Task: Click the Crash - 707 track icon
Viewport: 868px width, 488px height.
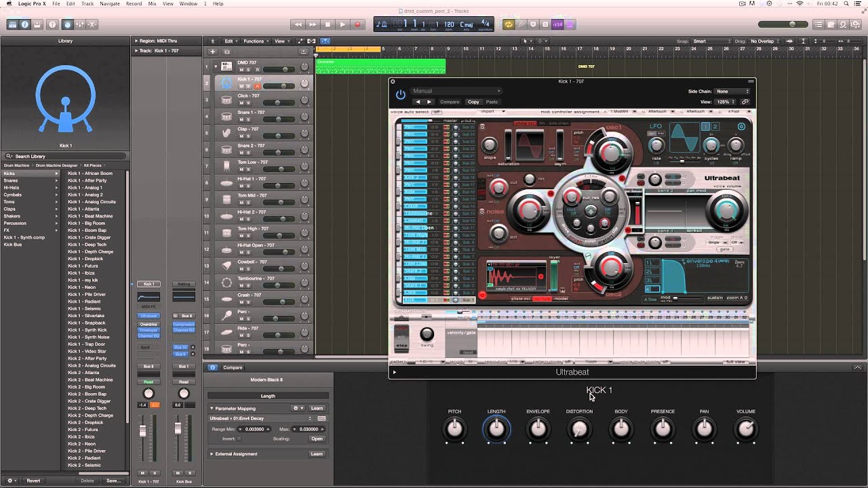Action: point(226,298)
